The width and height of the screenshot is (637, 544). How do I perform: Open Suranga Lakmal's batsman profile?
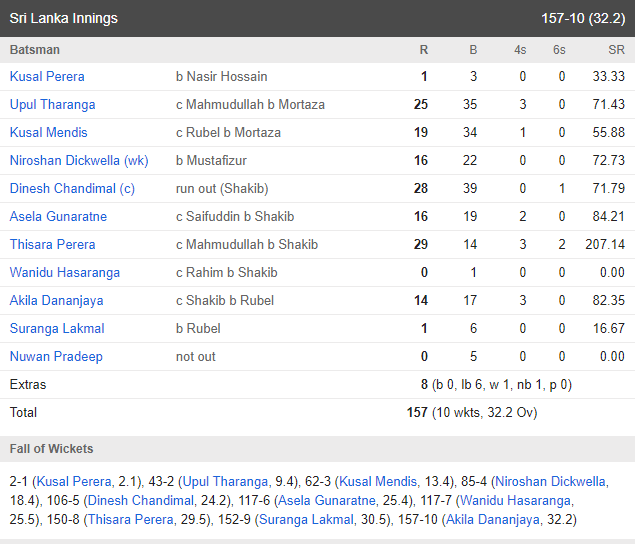tap(57, 329)
